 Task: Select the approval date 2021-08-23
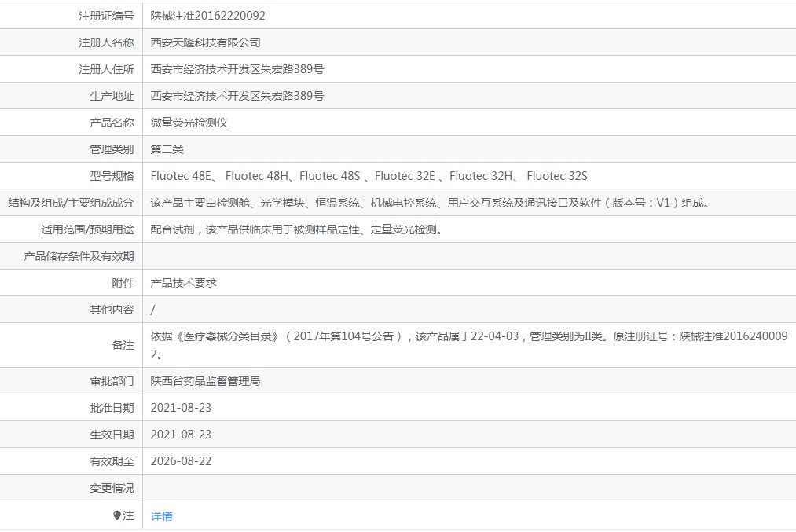(182, 407)
